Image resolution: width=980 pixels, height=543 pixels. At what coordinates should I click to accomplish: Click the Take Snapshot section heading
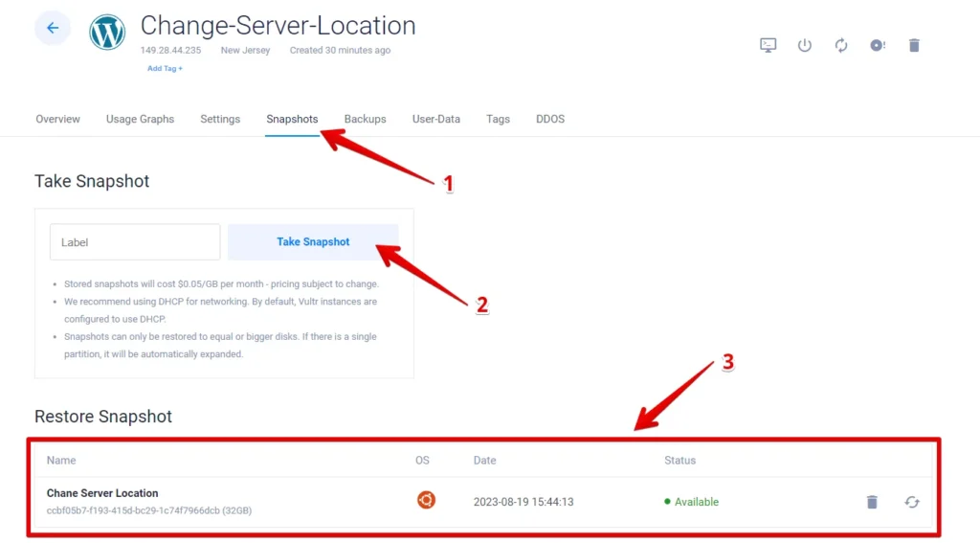pyautogui.click(x=92, y=181)
